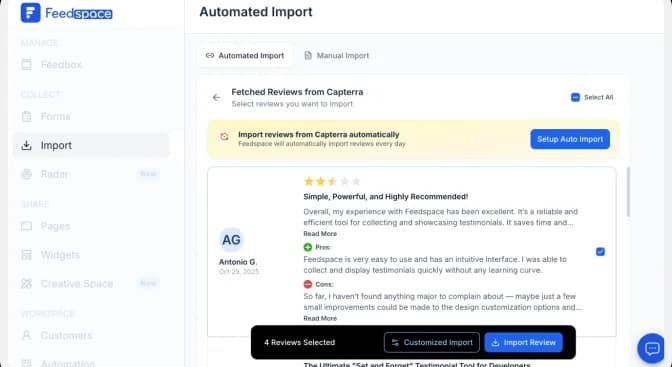The height and width of the screenshot is (367, 672).
Task: Switch to the Manual Import tab
Action: pos(337,56)
